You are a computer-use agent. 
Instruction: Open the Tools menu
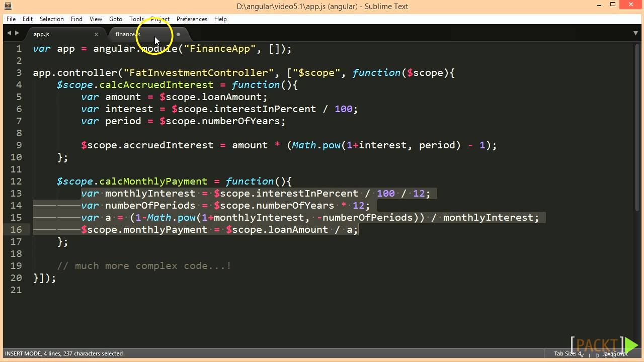click(x=136, y=19)
